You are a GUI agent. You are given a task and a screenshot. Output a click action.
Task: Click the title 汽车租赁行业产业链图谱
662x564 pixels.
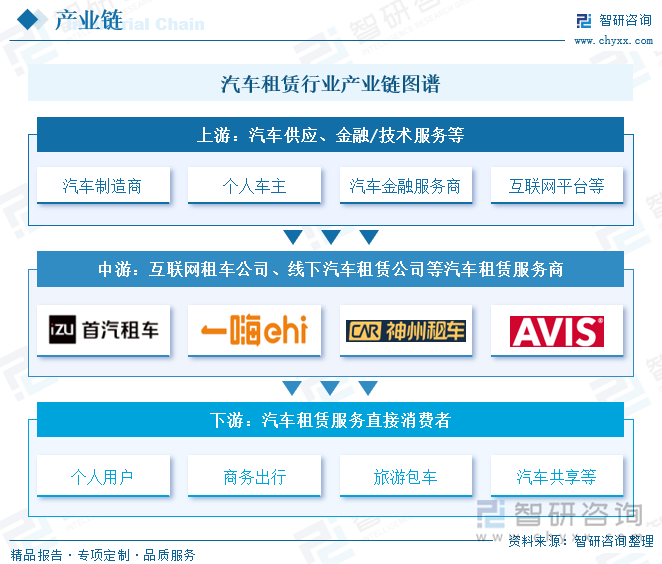coord(330,84)
